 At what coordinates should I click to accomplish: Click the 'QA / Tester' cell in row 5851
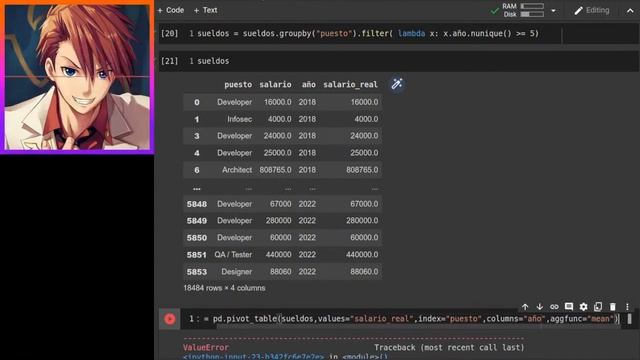point(233,255)
